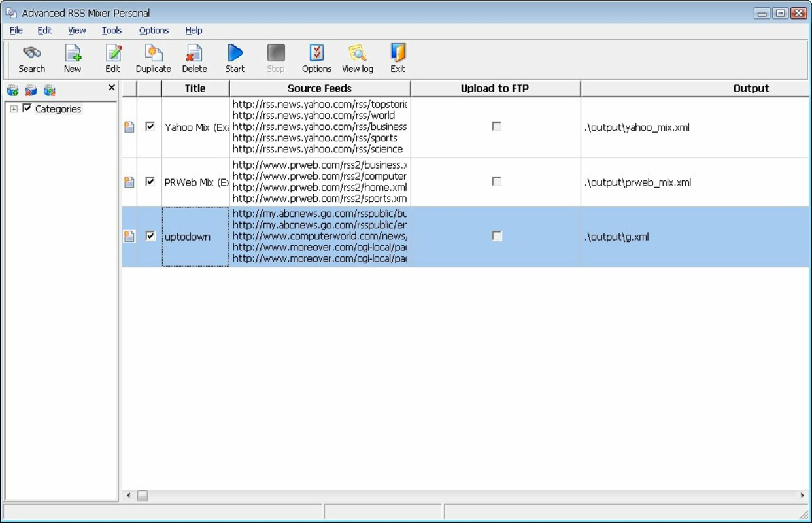812x523 pixels.
Task: Click the application icon in title bar
Action: click(x=10, y=12)
